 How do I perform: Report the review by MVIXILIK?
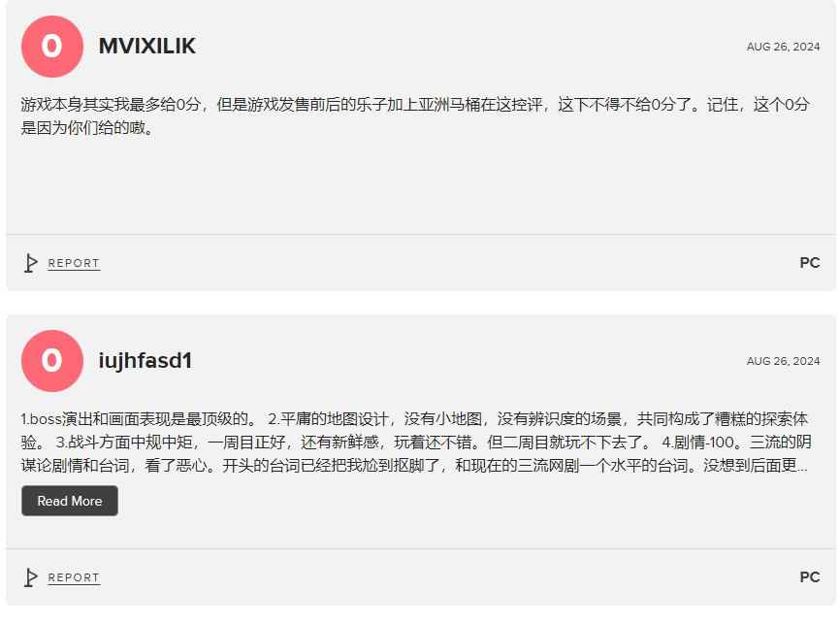pos(74,263)
